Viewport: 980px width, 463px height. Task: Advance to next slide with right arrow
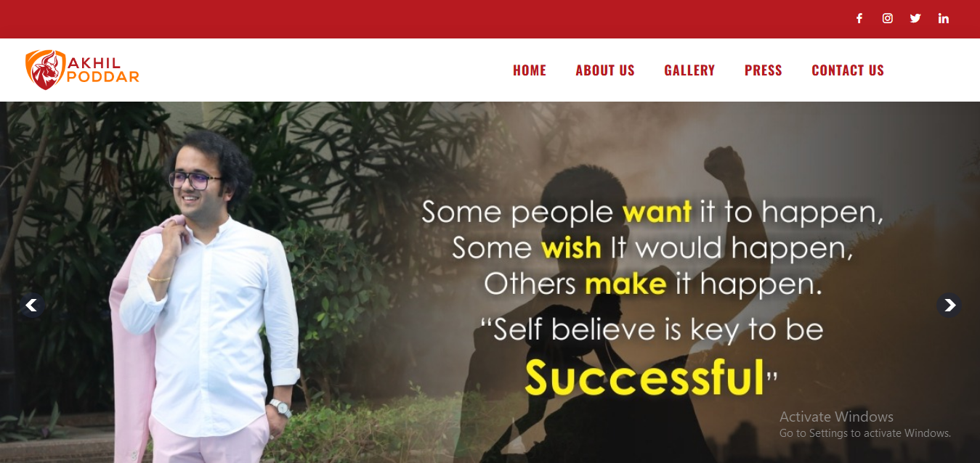click(x=949, y=306)
